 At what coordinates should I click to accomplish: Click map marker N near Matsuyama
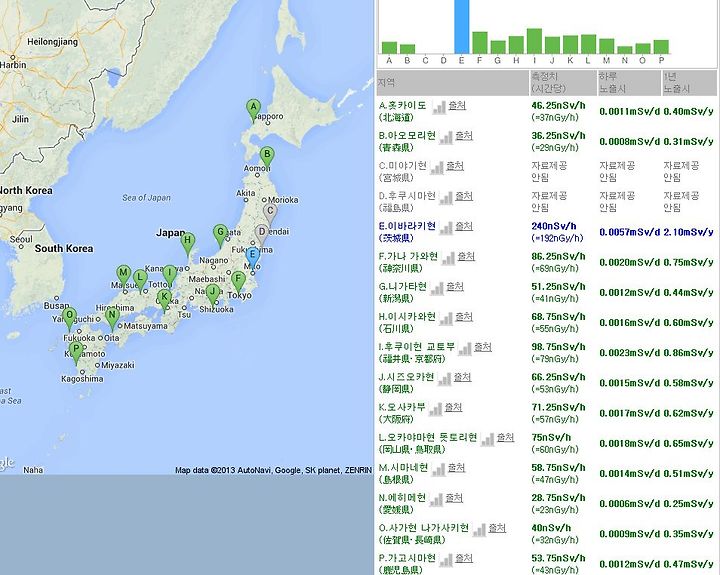coord(112,319)
